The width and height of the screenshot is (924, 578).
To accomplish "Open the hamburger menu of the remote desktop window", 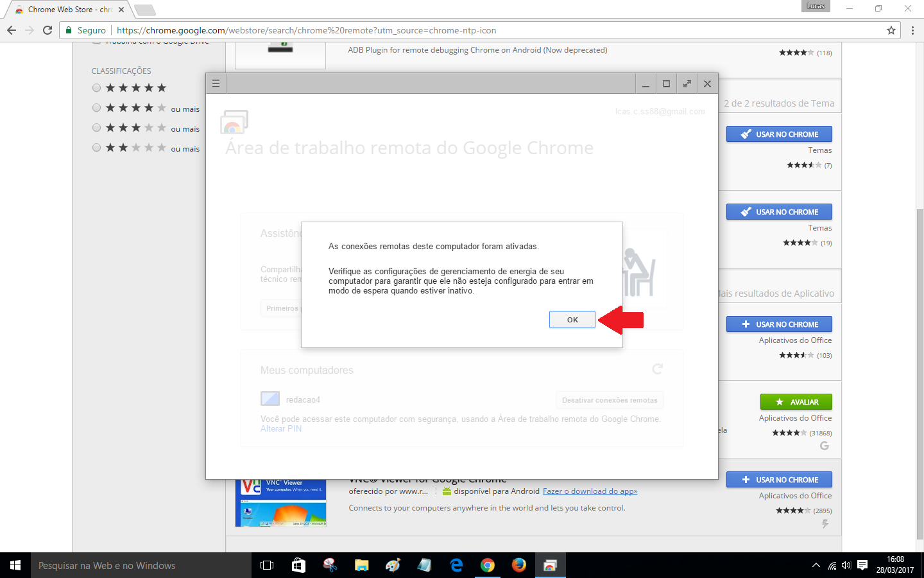I will pyautogui.click(x=216, y=83).
